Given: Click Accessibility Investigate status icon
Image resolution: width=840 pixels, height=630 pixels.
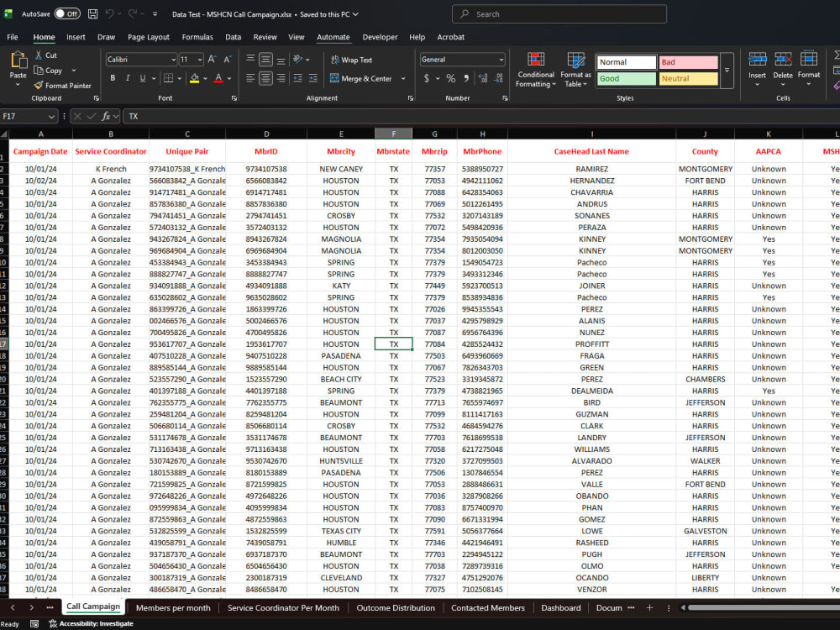Looking at the screenshot, I should [x=91, y=623].
